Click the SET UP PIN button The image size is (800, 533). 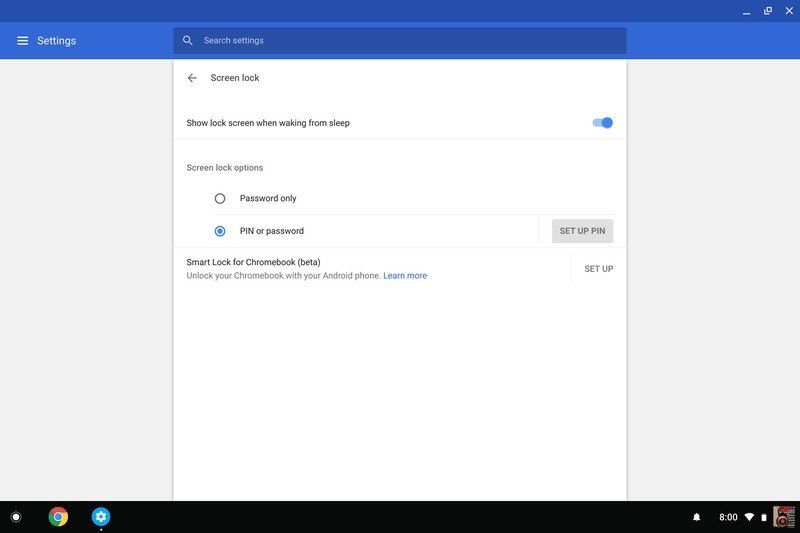pyautogui.click(x=582, y=231)
